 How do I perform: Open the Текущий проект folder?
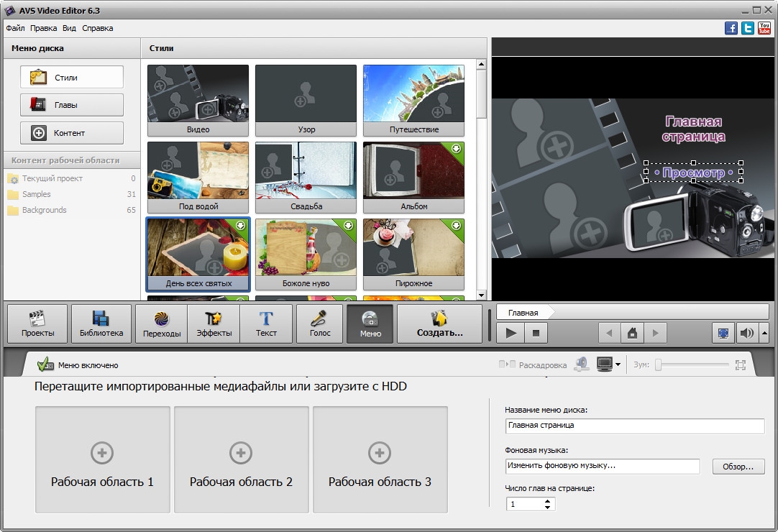71,178
